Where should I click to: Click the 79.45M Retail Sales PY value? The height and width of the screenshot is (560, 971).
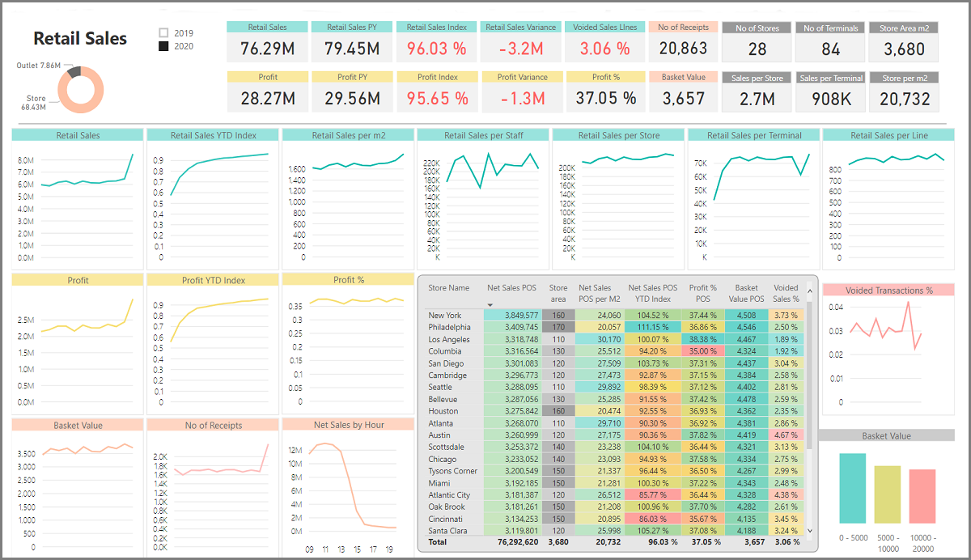tap(352, 49)
